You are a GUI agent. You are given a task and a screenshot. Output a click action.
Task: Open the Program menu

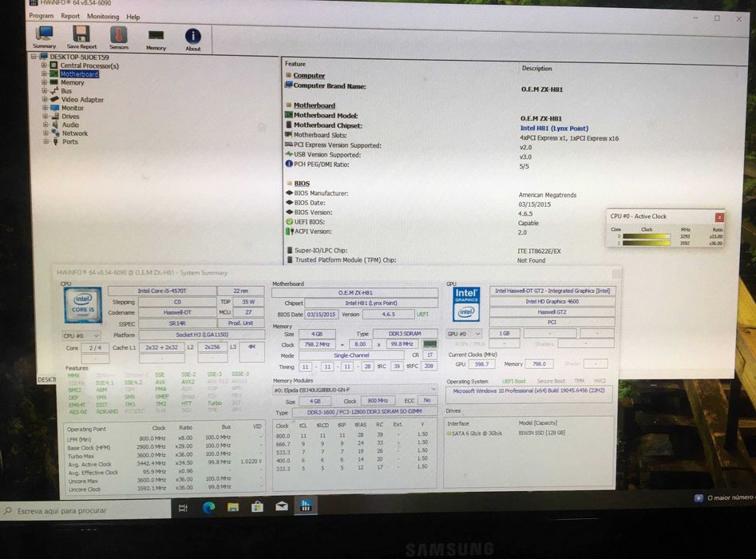click(41, 15)
